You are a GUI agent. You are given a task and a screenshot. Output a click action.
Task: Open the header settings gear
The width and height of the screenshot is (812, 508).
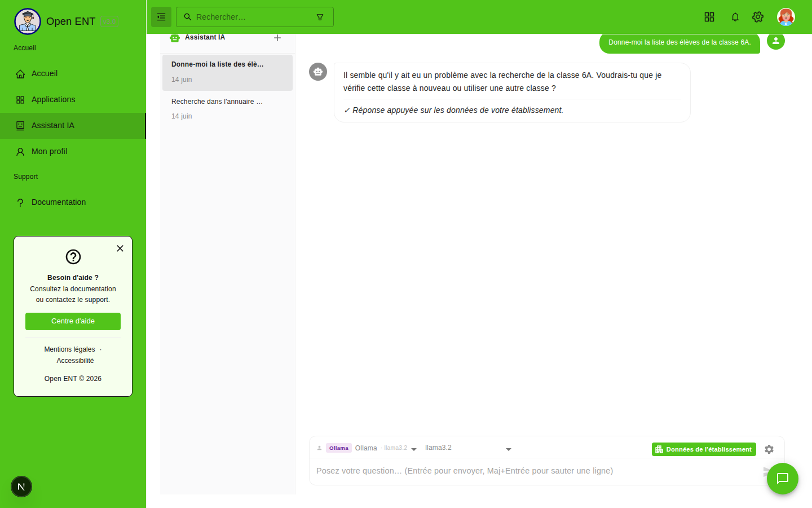tap(758, 17)
